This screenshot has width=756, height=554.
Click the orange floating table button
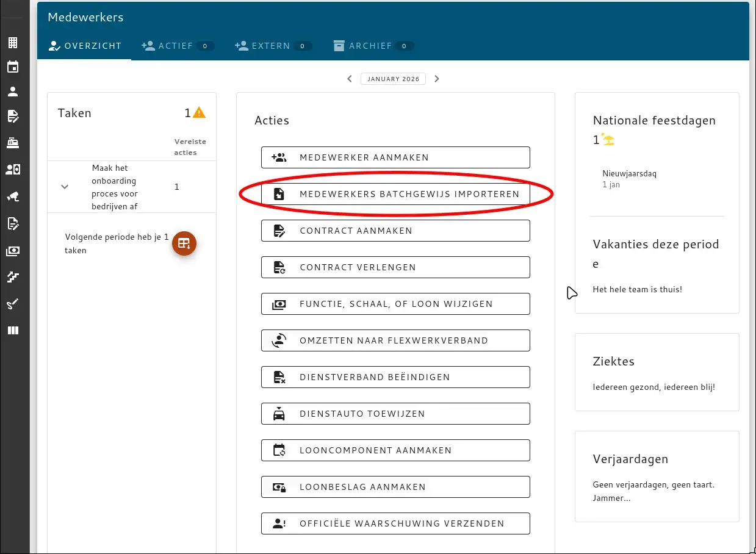pos(184,243)
